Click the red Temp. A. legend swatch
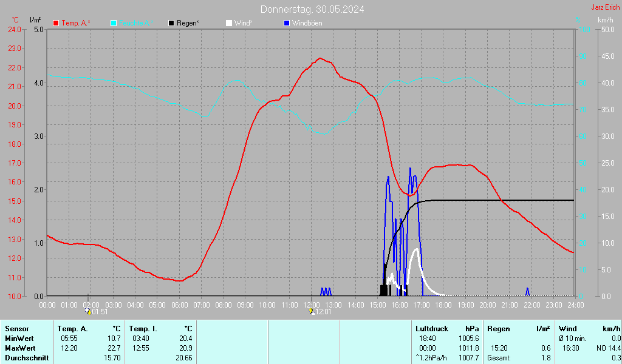 (56, 23)
